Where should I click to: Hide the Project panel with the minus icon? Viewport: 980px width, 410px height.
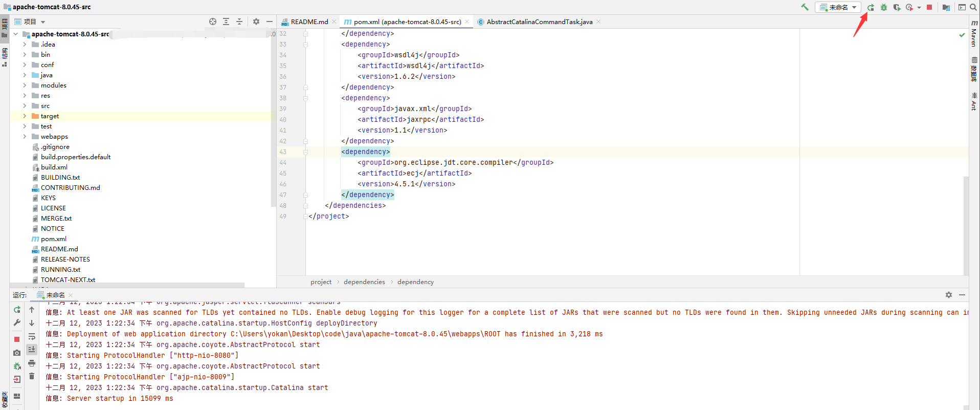pyautogui.click(x=270, y=21)
